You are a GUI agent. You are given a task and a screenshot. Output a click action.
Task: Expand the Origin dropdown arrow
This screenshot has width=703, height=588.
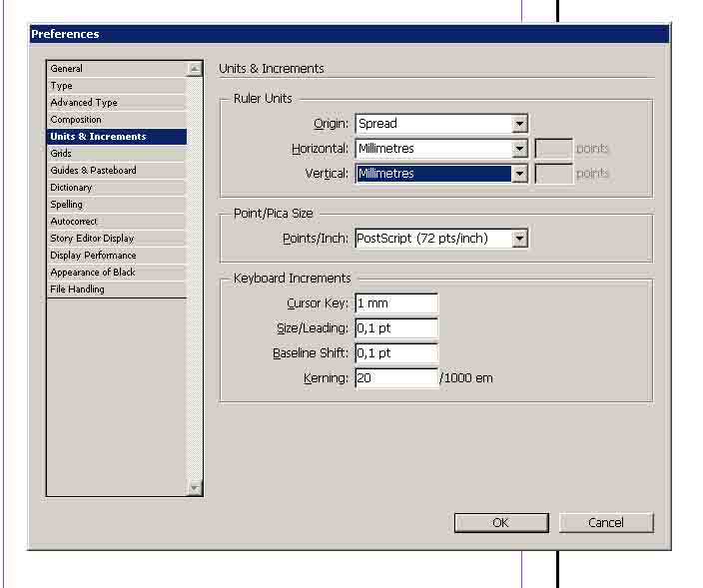(519, 124)
